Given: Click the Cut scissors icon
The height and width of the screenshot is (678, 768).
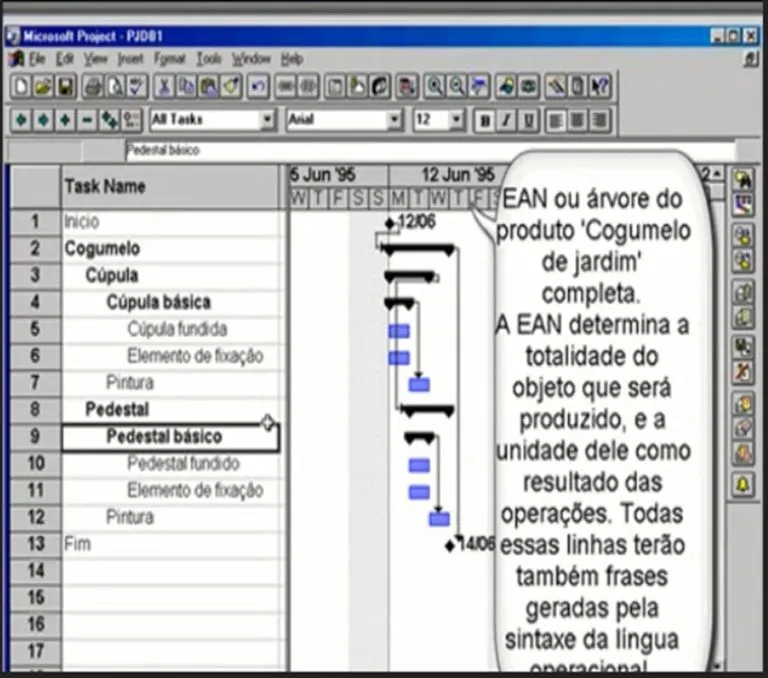Looking at the screenshot, I should point(163,87).
